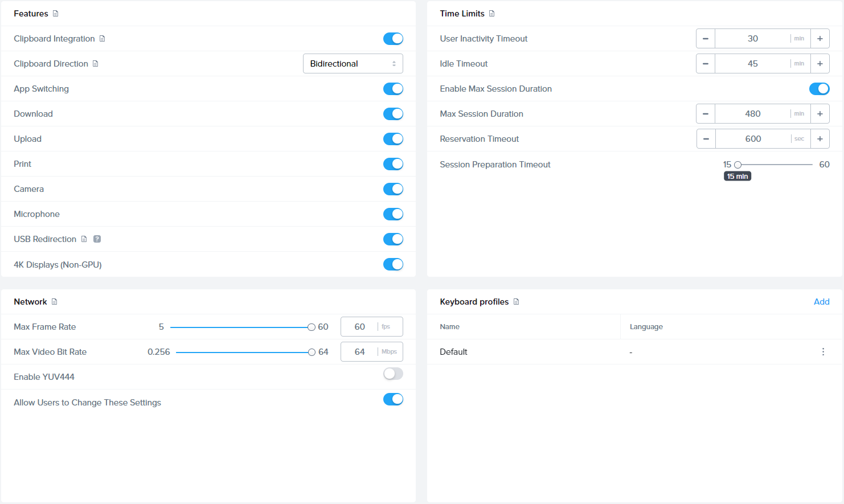The image size is (844, 504).
Task: Click the Max Frame Rate fps field
Action: (360, 327)
